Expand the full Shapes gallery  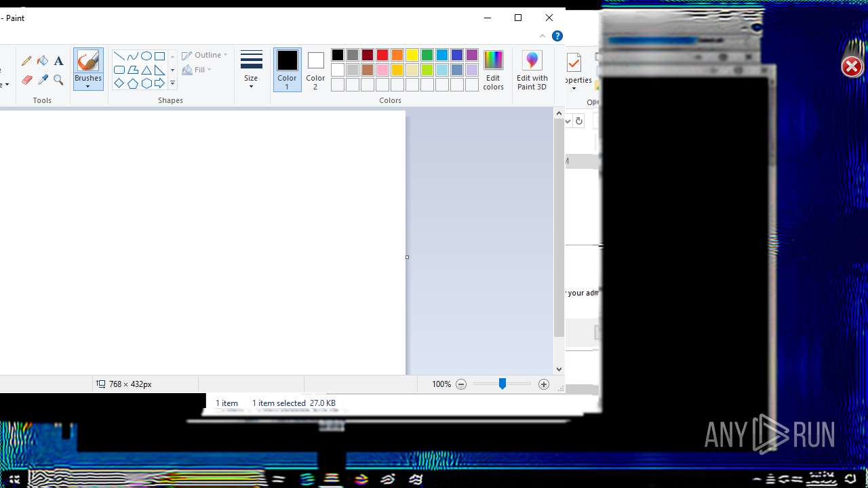(172, 83)
